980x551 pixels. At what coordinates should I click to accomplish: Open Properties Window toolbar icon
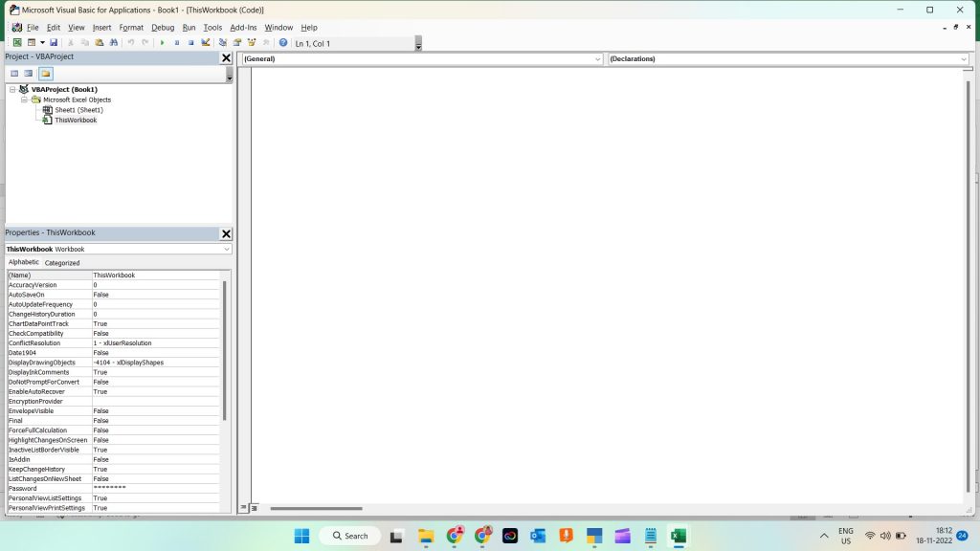tap(237, 42)
